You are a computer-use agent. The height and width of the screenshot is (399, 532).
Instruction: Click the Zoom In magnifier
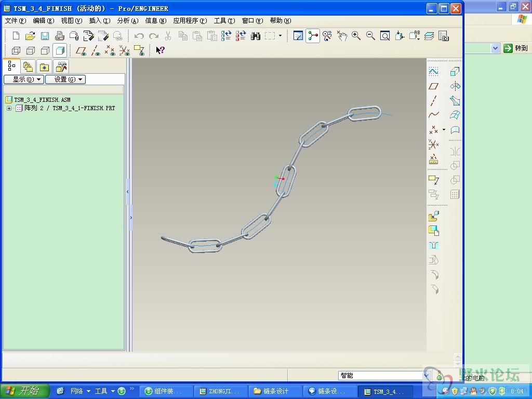[x=356, y=36]
